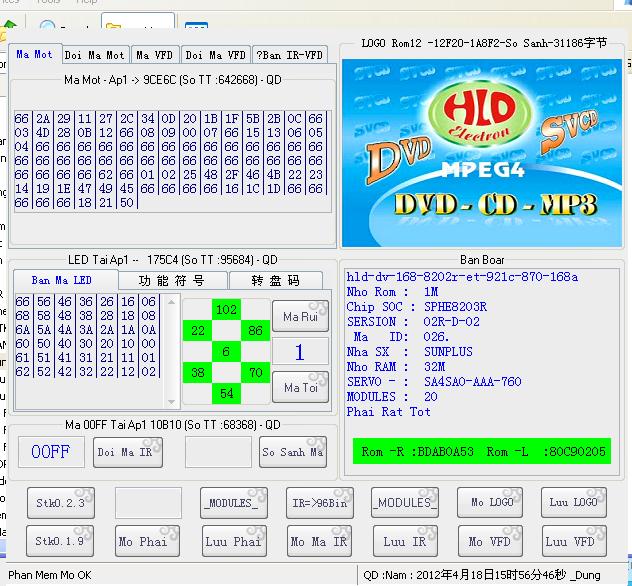Switch to the Ma Mot tab
Image resolution: width=632 pixels, height=586 pixels.
[35, 54]
